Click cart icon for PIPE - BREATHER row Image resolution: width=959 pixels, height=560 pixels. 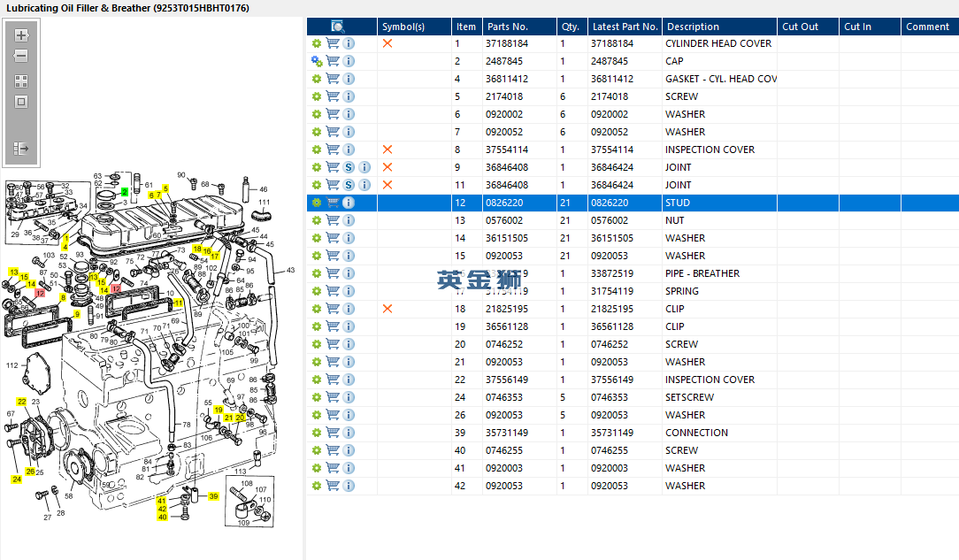pyautogui.click(x=333, y=273)
